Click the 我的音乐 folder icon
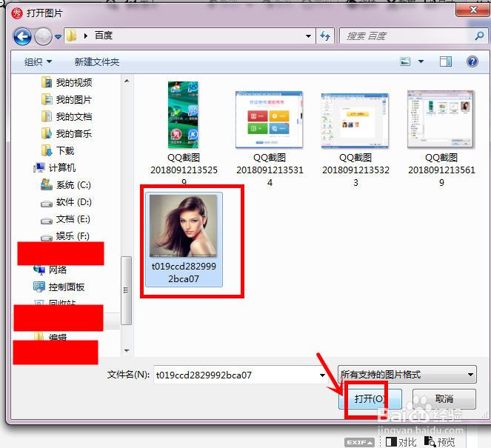 47,134
